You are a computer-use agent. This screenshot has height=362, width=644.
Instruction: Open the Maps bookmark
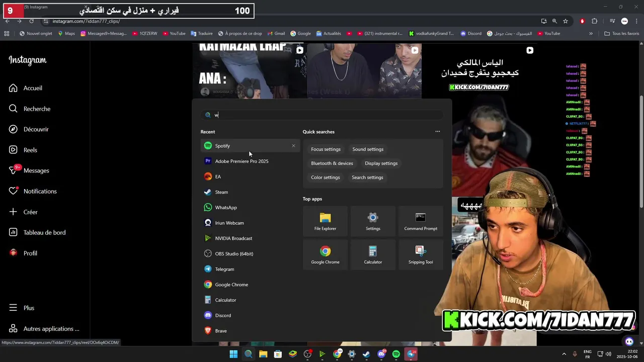66,34
